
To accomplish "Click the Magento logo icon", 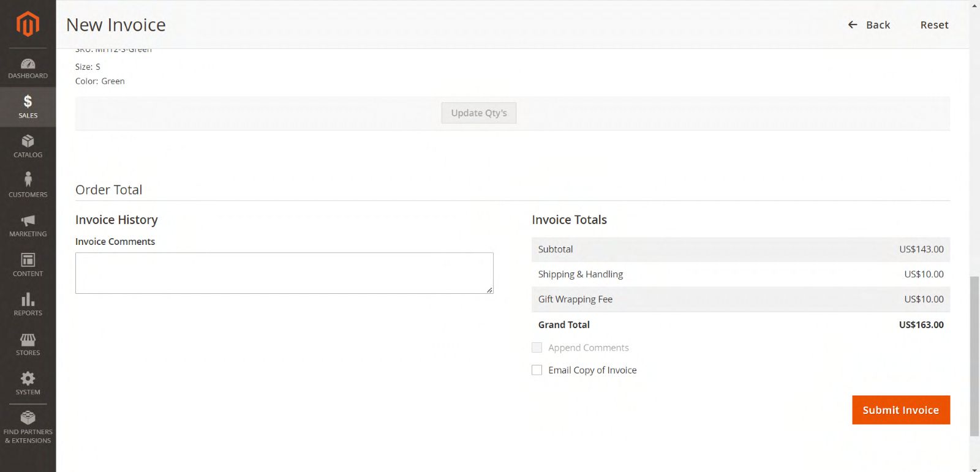I will point(28,24).
